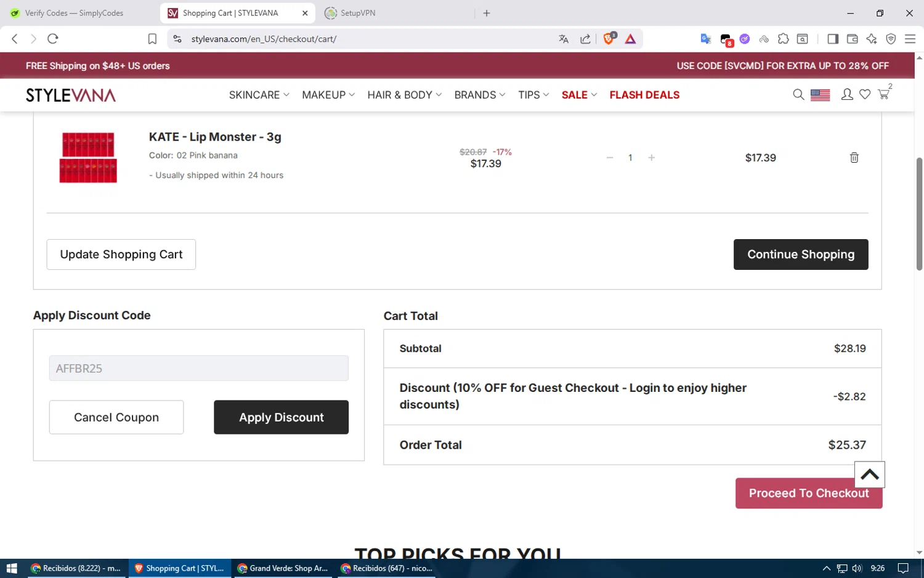Click the $28.19 Subtotal value
The height and width of the screenshot is (578, 924).
tap(849, 348)
